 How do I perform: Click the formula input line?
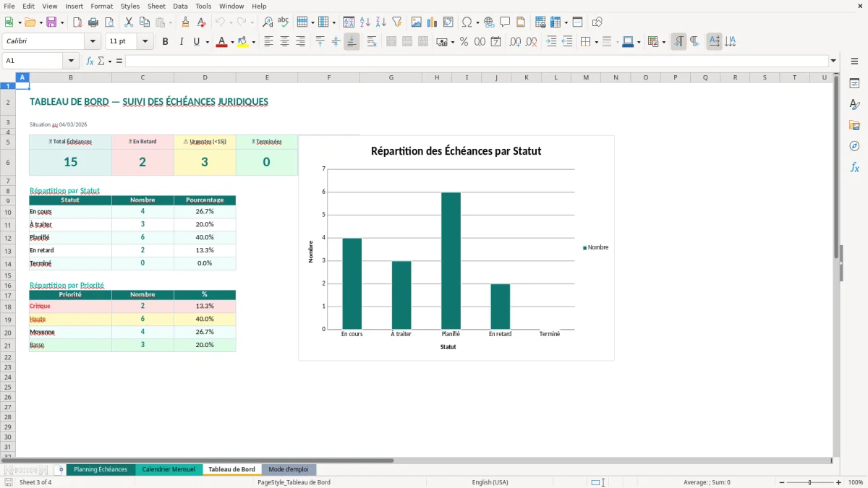477,61
